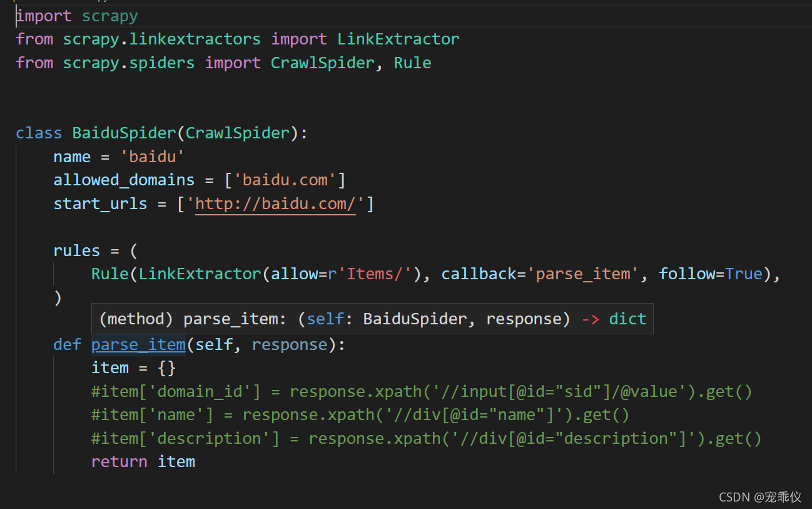Select the allowed_domains variable
812x509 pixels.
[x=123, y=180]
